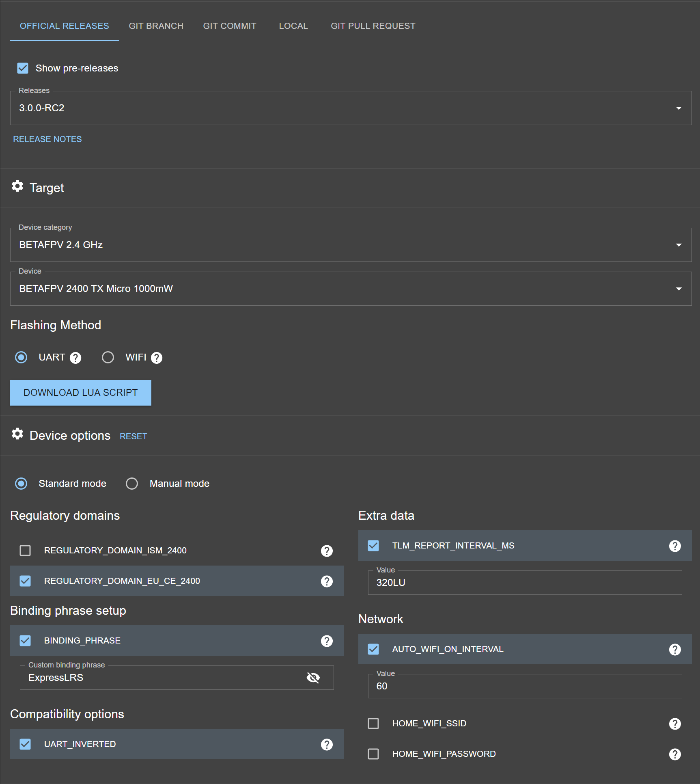Click the TLM value field showing 320LU

pos(524,583)
